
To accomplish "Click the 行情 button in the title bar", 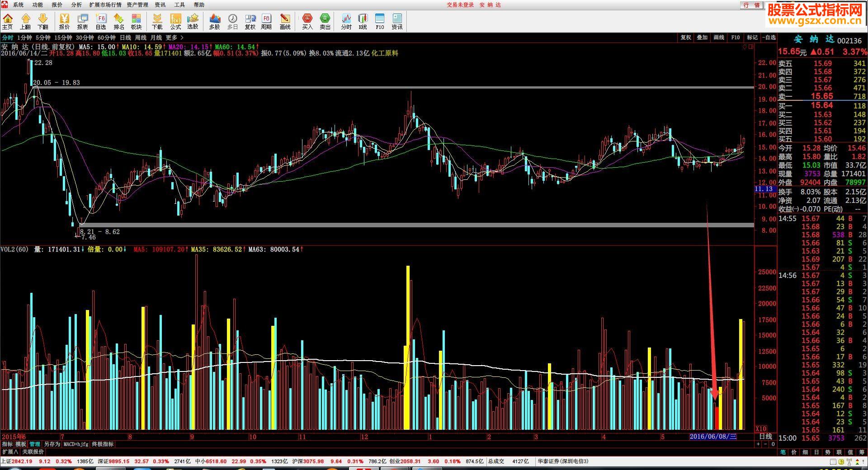I will point(751,5).
